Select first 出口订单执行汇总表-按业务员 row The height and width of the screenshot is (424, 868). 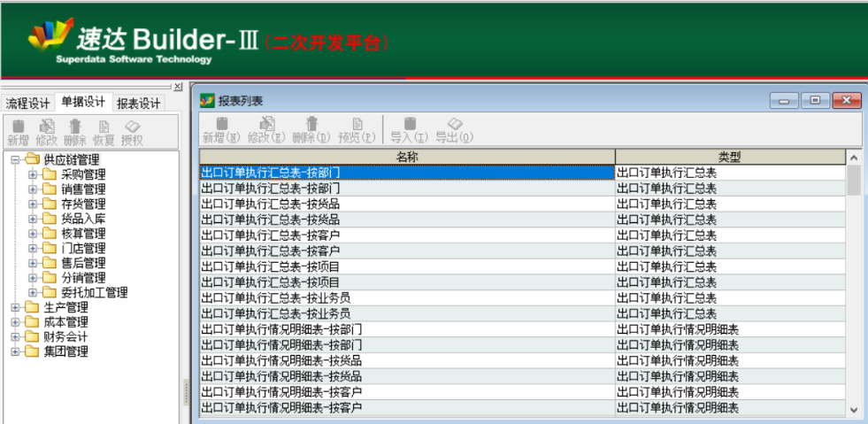(x=407, y=297)
